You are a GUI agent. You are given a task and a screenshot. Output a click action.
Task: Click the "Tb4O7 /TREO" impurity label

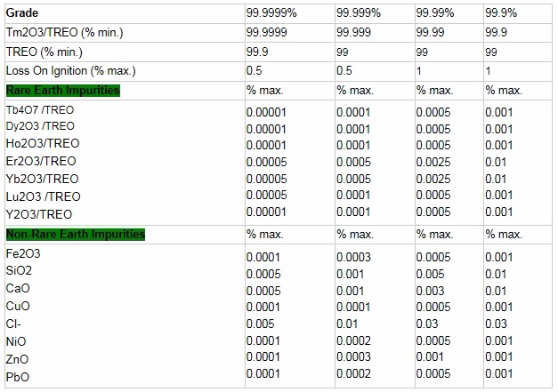40,109
